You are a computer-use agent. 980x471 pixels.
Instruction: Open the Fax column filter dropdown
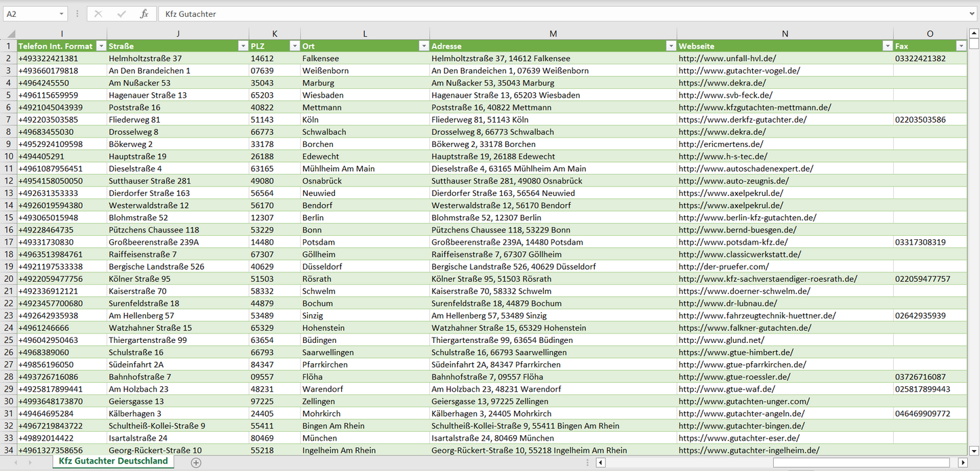coord(960,46)
